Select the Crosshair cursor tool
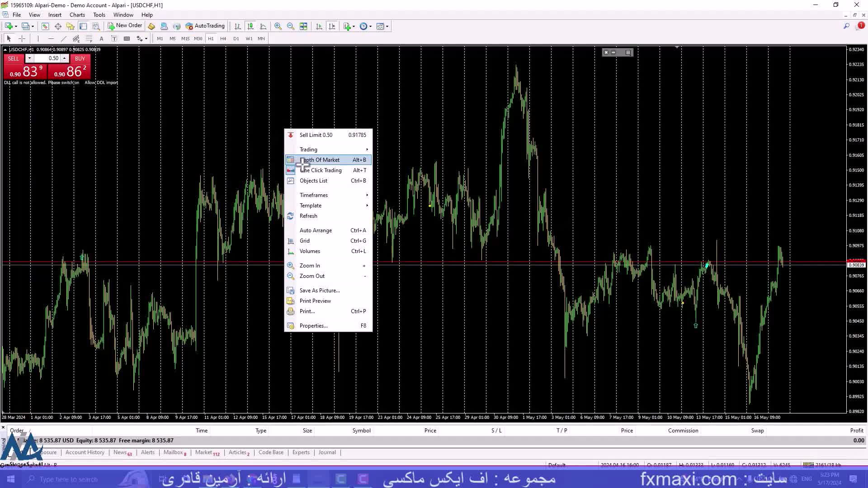The image size is (868, 488). (x=22, y=38)
